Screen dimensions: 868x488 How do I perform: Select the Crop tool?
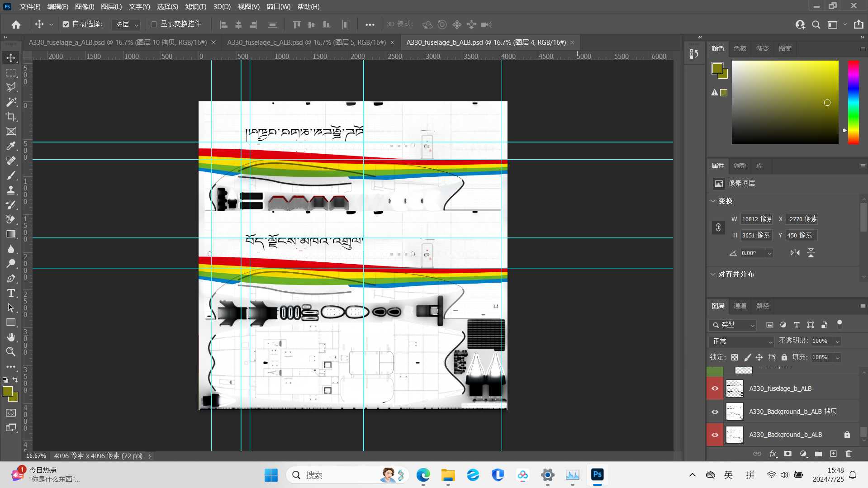coord(11,117)
